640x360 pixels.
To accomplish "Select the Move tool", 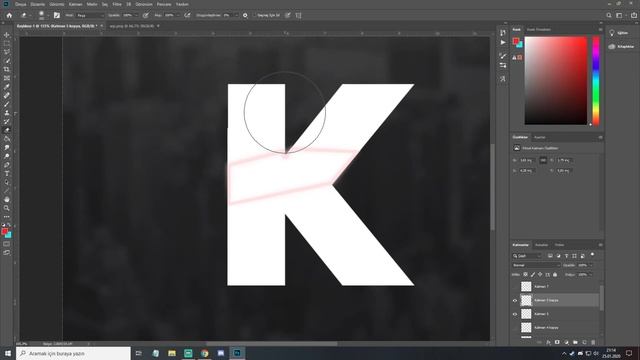I will click(x=7, y=35).
